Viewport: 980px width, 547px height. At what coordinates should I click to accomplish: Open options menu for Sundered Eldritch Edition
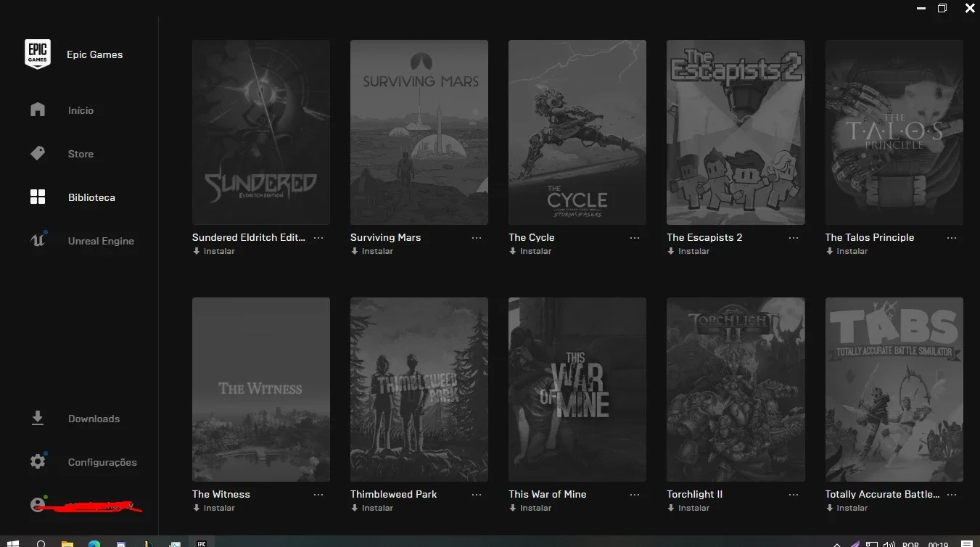(318, 238)
